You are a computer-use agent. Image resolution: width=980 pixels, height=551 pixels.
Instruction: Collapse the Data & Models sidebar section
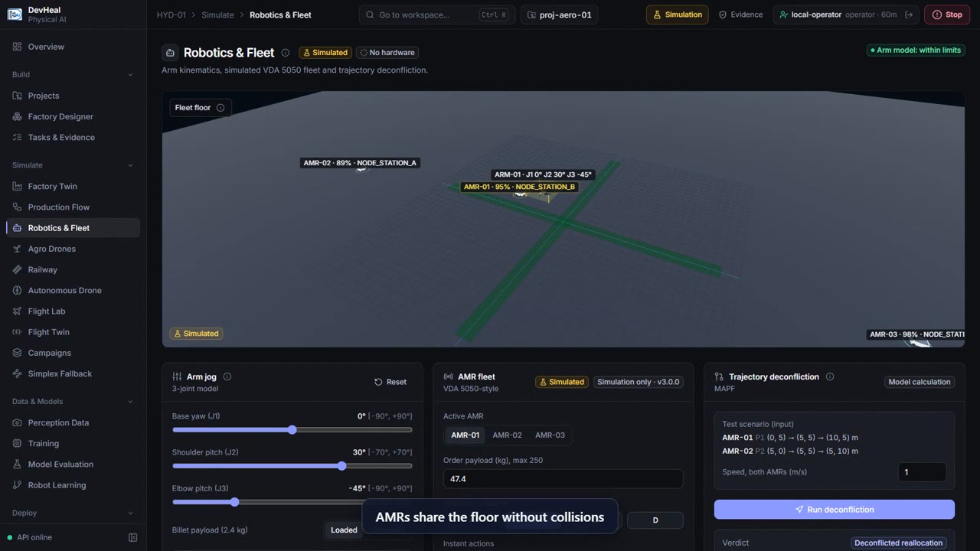tap(73, 402)
